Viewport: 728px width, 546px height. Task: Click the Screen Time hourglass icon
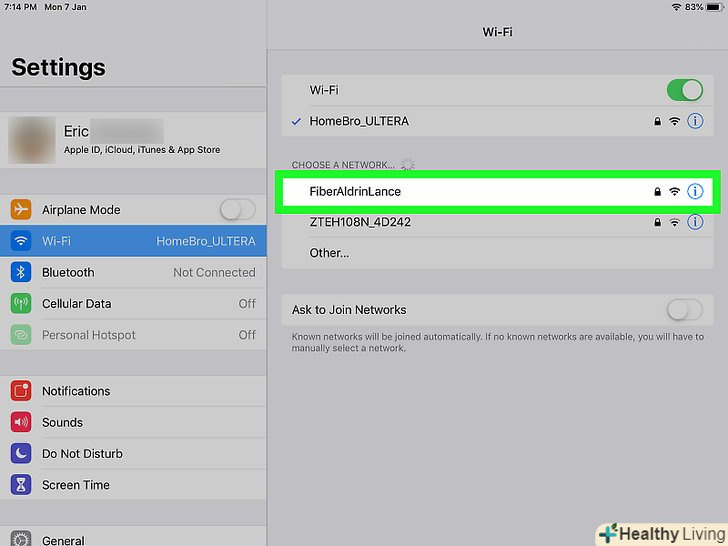(x=21, y=485)
